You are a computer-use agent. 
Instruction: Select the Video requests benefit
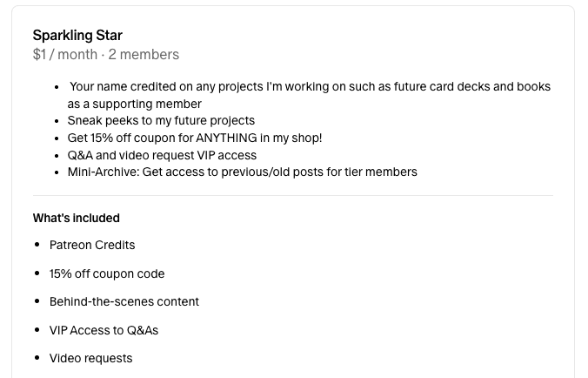(90, 359)
